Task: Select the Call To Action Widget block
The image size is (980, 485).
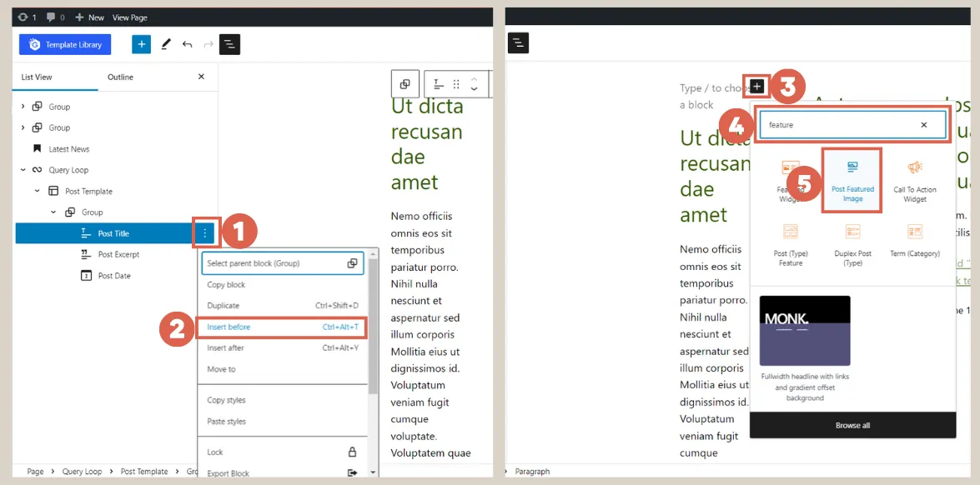Action: point(915,179)
